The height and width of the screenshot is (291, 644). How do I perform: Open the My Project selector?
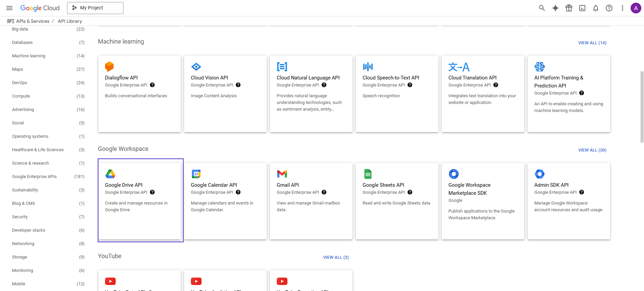[x=95, y=8]
